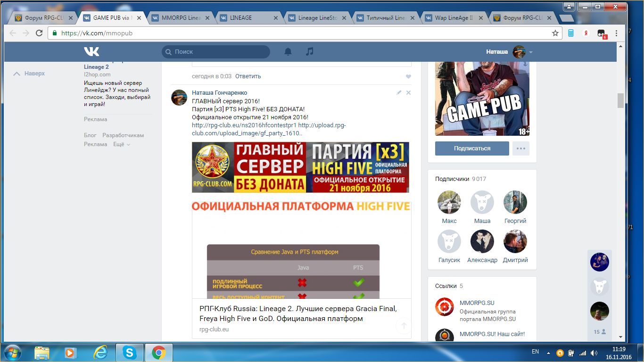Click the Наверх scroll-up link

[x=29, y=74]
